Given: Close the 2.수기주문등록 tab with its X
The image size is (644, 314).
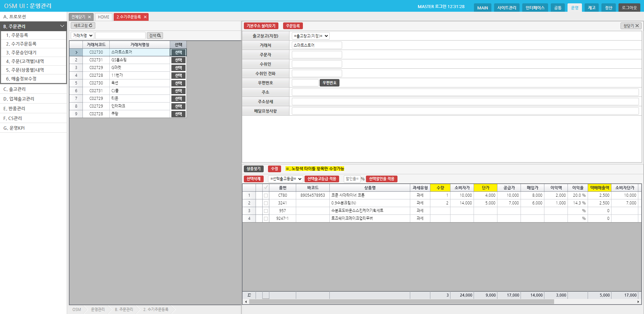Looking at the screenshot, I should (x=145, y=17).
